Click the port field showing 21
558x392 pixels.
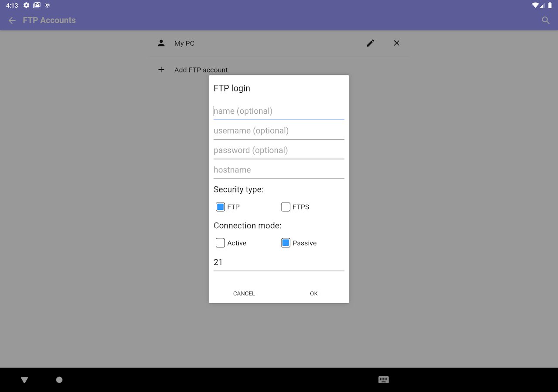tap(279, 262)
